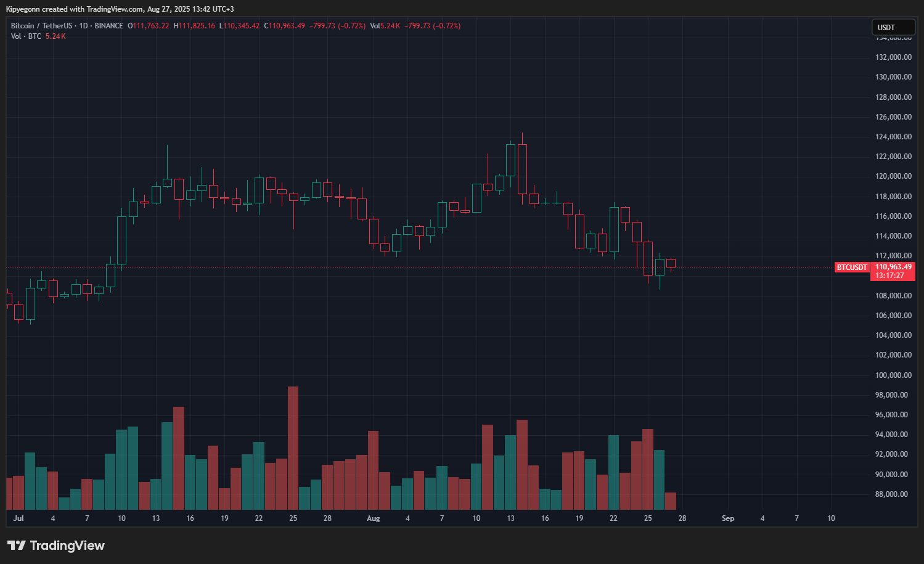Image resolution: width=924 pixels, height=564 pixels.
Task: Select the Aug label on the time axis
Action: pos(373,518)
